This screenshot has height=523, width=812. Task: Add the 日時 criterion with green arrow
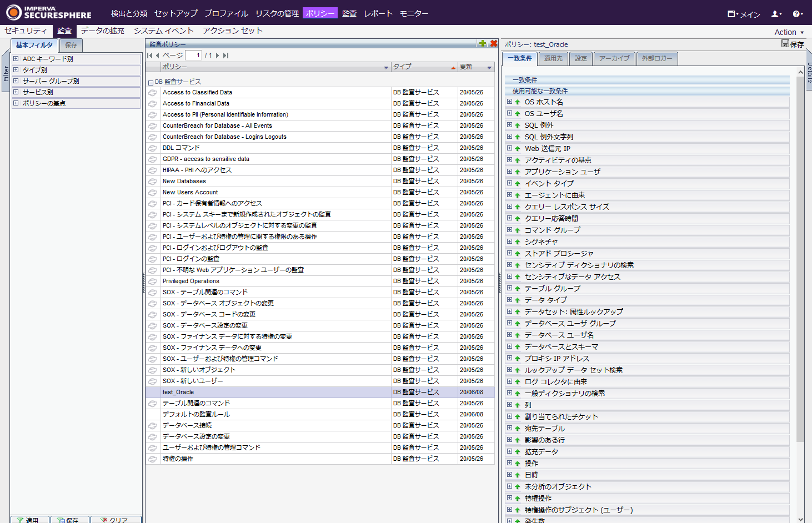click(x=518, y=475)
